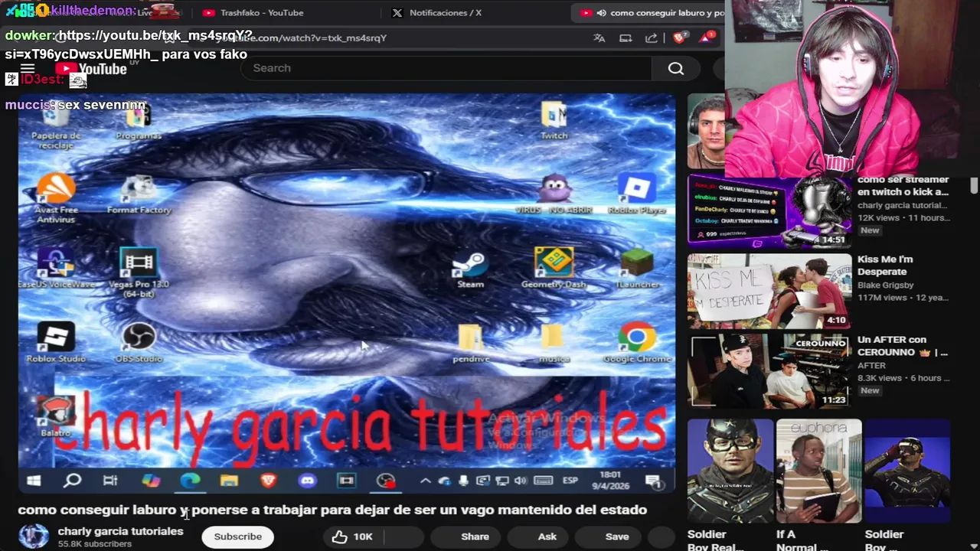This screenshot has width=980, height=551.
Task: Like the video with 10K button
Action: click(353, 536)
